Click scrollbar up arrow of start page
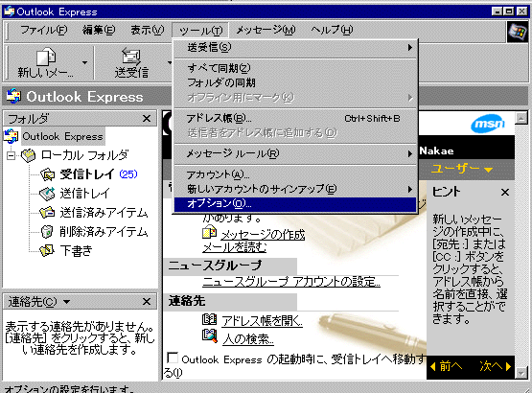 521,118
